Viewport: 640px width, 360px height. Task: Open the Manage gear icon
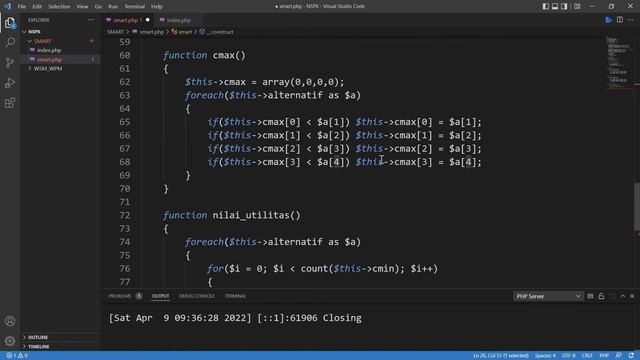(x=10, y=341)
